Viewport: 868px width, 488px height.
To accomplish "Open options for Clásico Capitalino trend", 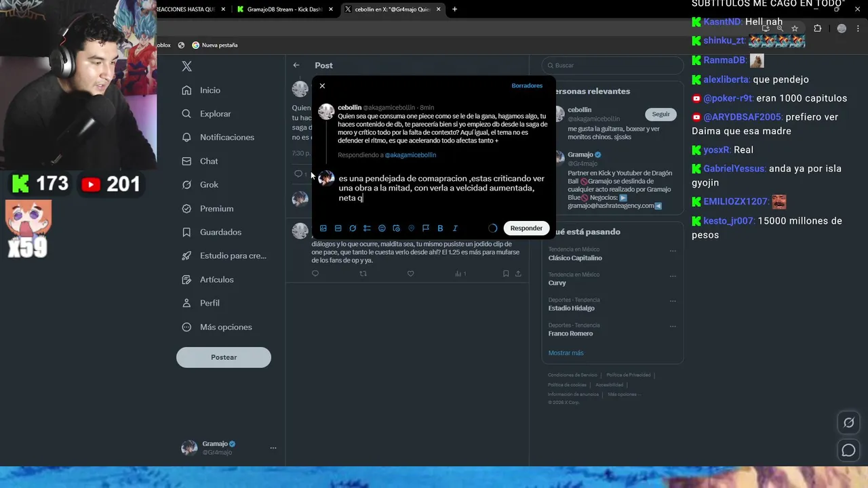I will tap(673, 251).
